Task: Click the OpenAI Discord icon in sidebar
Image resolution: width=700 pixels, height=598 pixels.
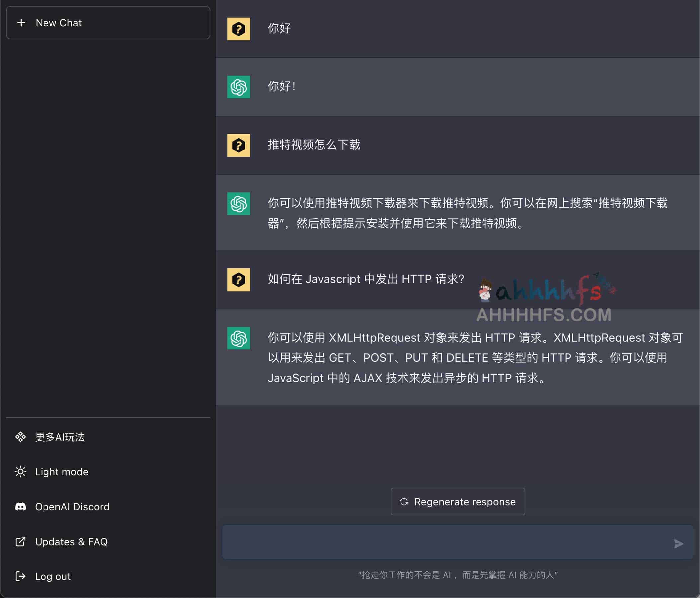Action: pyautogui.click(x=21, y=506)
